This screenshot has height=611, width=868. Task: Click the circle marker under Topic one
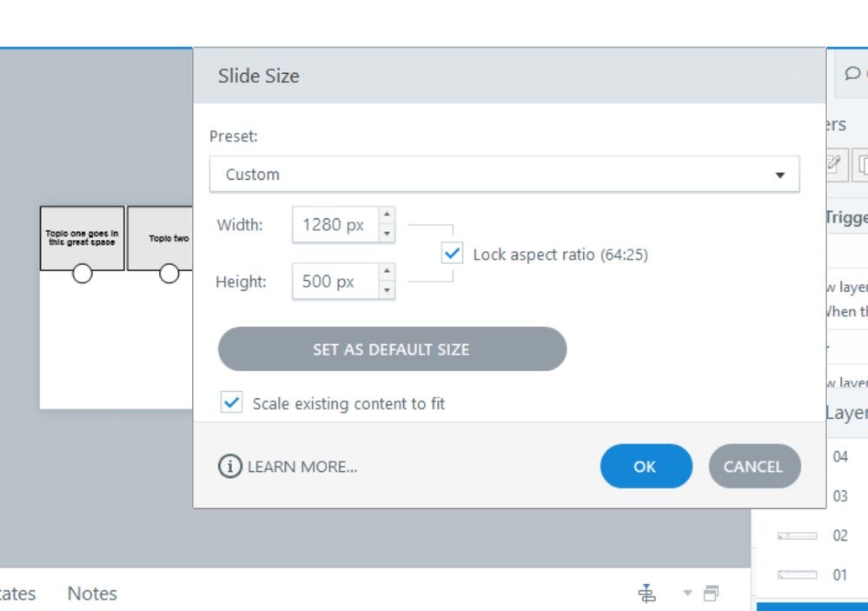coord(83,274)
